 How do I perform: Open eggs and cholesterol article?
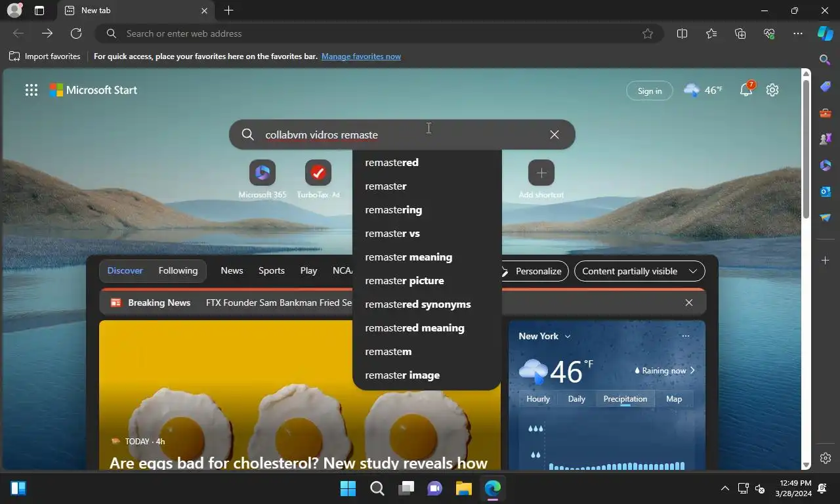pyautogui.click(x=299, y=462)
